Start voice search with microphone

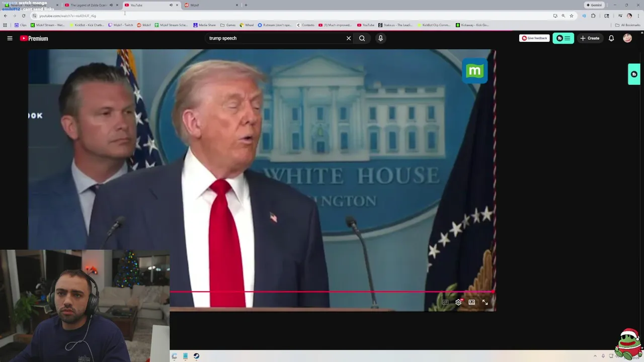380,38
